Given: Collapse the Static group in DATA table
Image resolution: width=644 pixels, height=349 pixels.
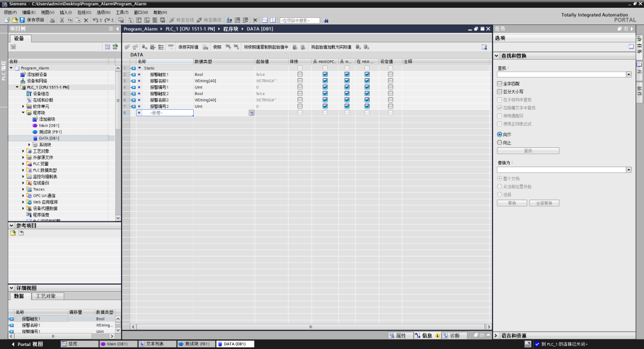Looking at the screenshot, I should point(140,68).
